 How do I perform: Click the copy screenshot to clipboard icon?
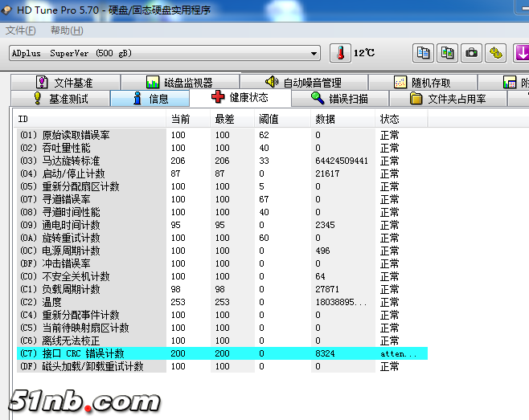[447, 53]
